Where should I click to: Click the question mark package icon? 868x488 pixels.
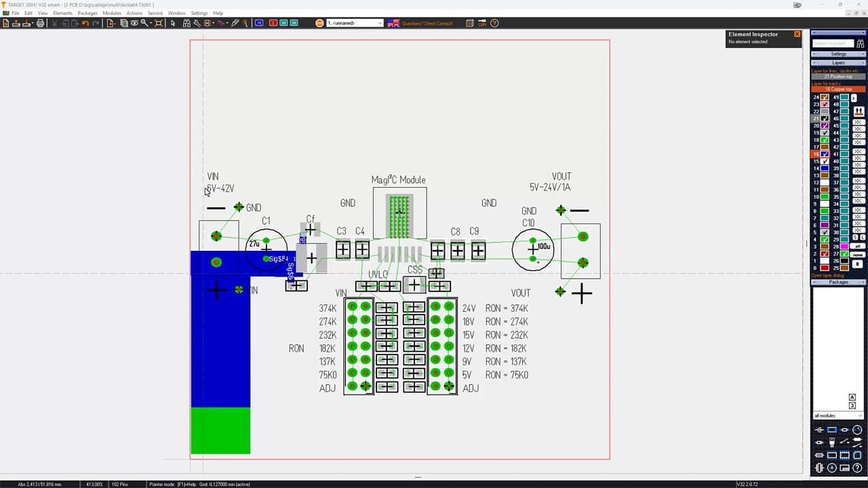coord(857,468)
